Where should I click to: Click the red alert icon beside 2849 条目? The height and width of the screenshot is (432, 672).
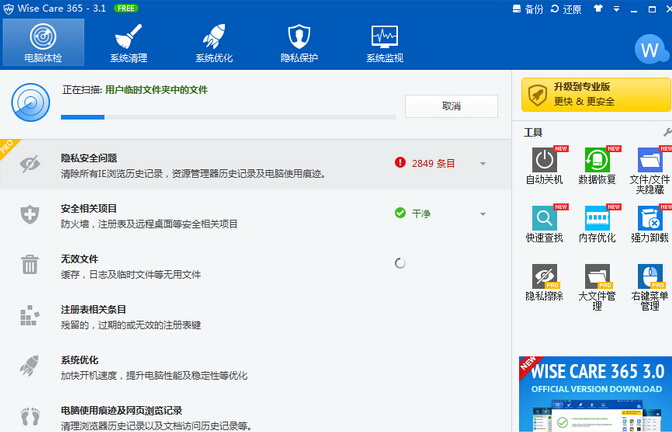(x=400, y=162)
